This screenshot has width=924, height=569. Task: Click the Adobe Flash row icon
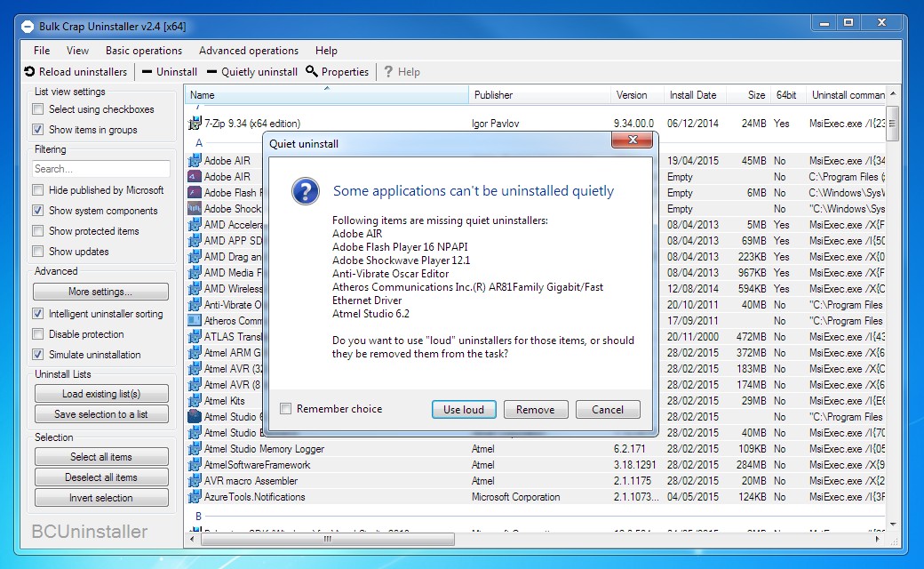coord(195,192)
